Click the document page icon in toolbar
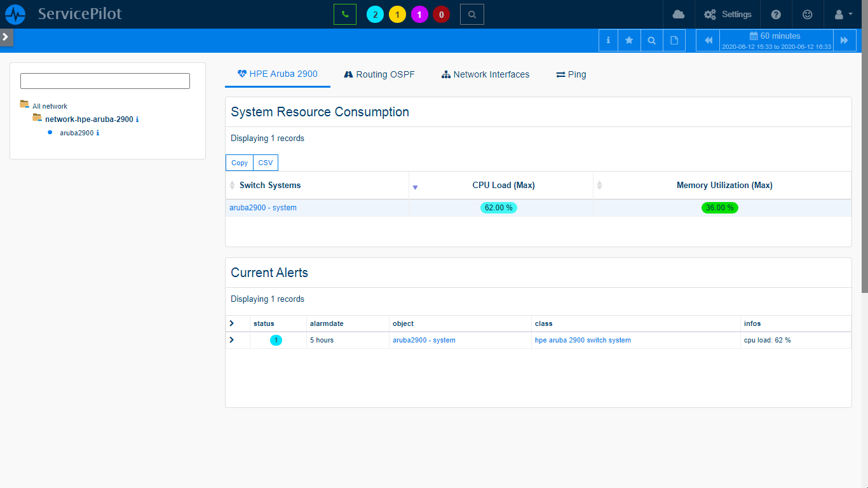The width and height of the screenshot is (868, 488). click(x=674, y=41)
